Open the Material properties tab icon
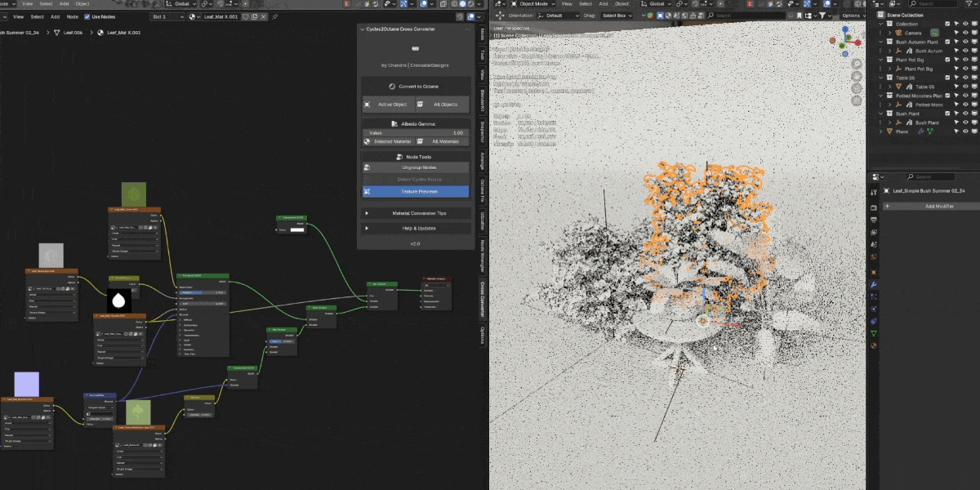980x490 pixels. [874, 345]
